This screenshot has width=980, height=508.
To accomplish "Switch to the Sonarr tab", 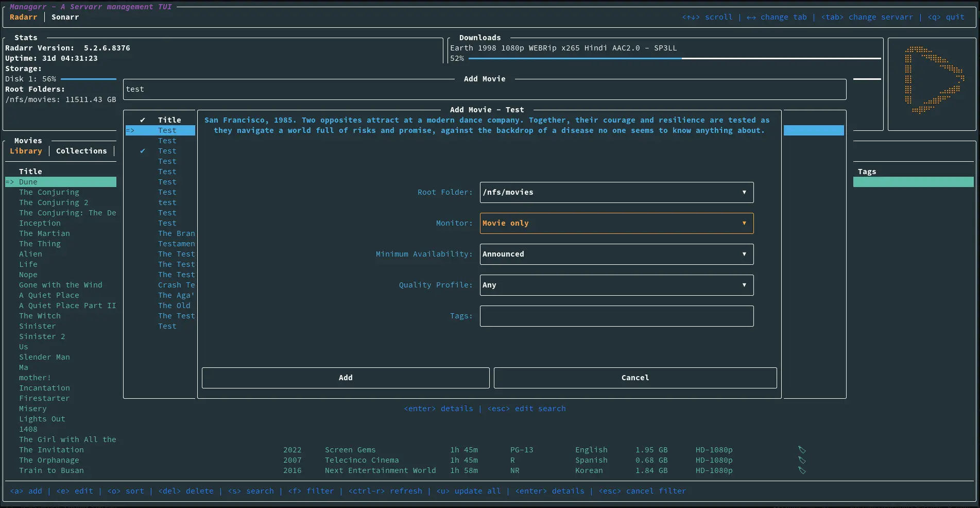I will 65,17.
